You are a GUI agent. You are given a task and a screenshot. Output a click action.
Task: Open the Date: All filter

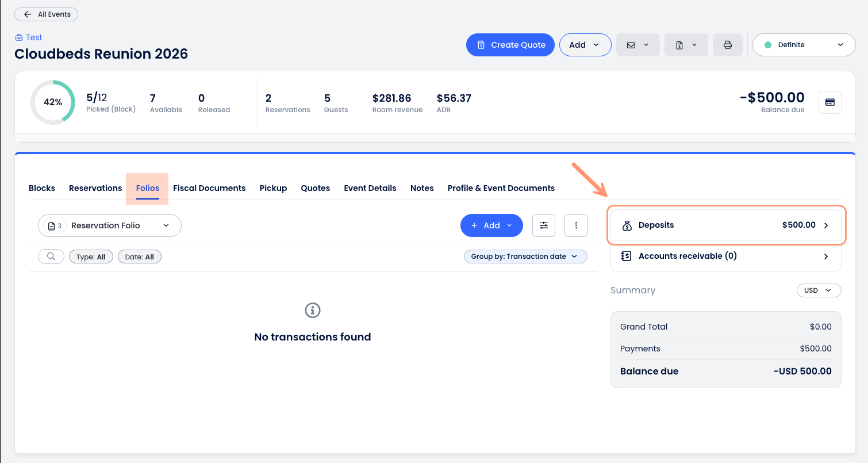tap(140, 257)
